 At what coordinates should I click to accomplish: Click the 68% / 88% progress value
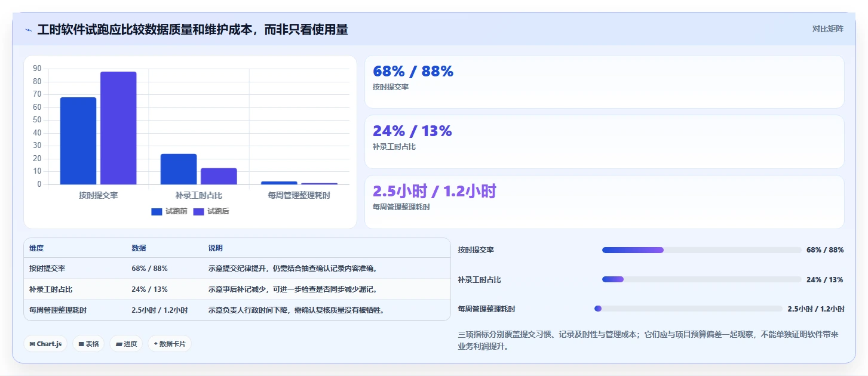coord(825,250)
